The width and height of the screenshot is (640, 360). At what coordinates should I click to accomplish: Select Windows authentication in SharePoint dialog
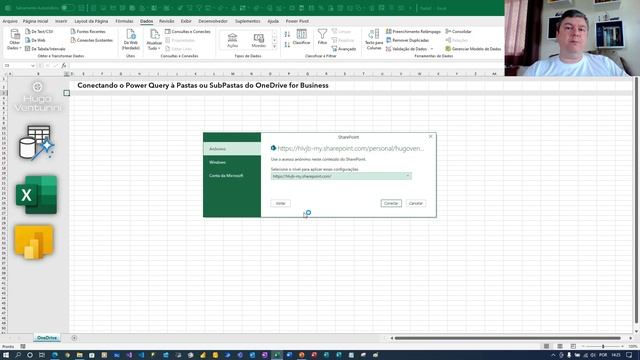(232, 162)
